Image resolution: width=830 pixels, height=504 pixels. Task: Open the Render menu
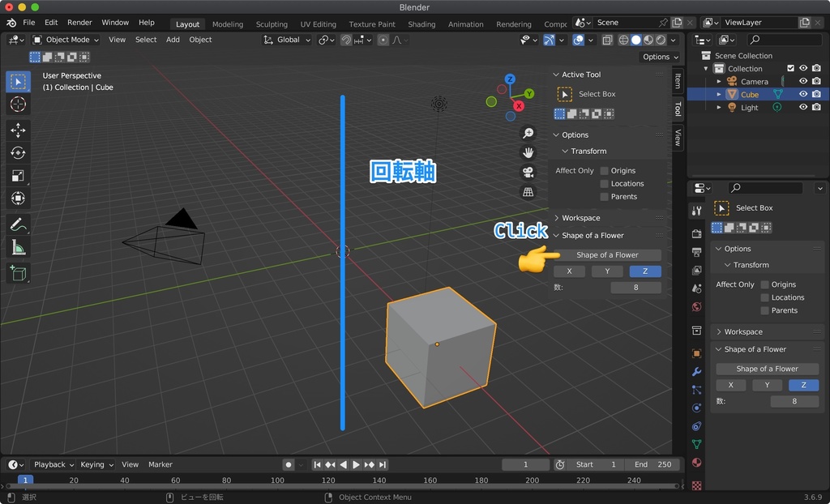79,22
